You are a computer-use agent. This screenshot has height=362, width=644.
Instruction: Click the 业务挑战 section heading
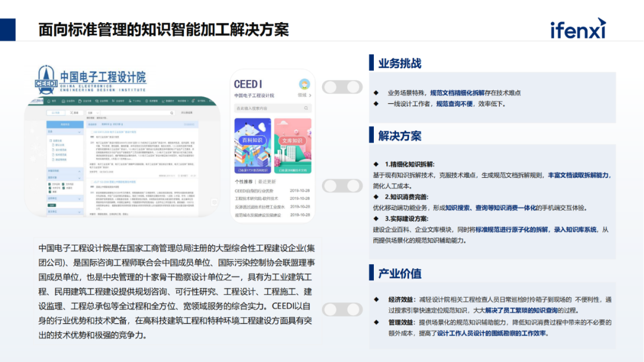tap(400, 63)
